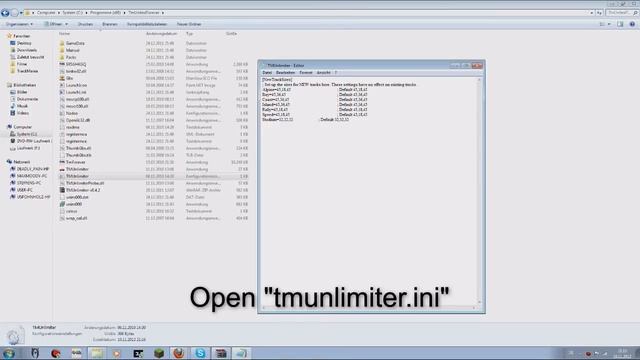This screenshot has width=640, height=360.
Task: Sort the file list by Name column
Action: pyautogui.click(x=64, y=33)
